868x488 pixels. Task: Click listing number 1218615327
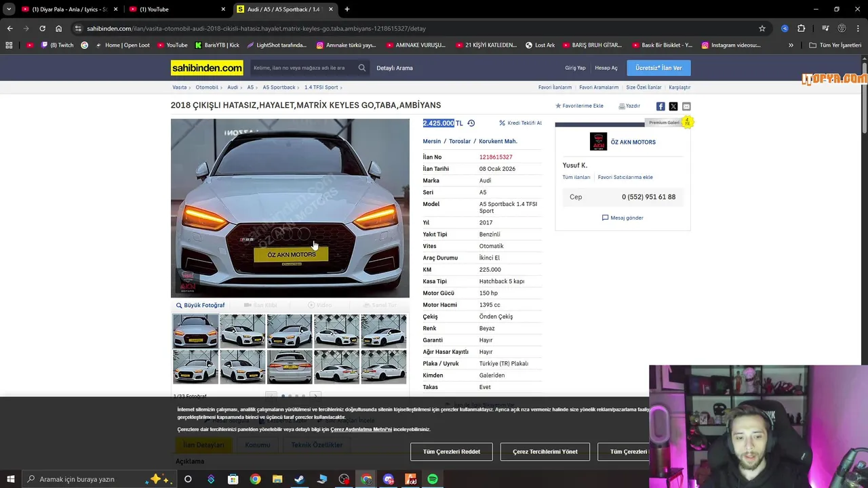click(x=496, y=157)
